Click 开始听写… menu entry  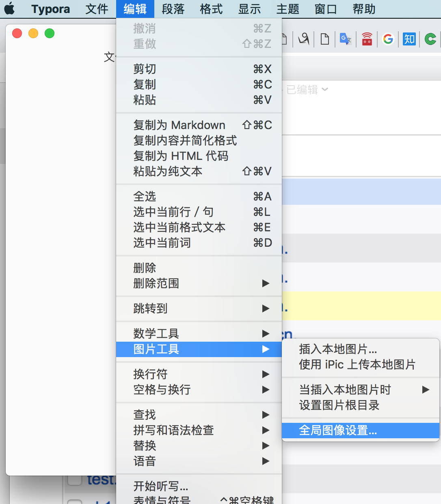[x=199, y=486]
